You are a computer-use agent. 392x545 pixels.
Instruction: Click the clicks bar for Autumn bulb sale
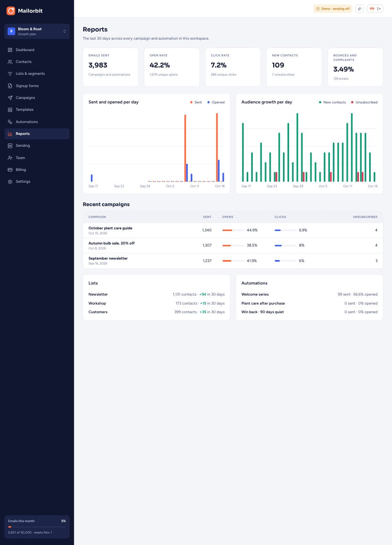[x=285, y=245]
